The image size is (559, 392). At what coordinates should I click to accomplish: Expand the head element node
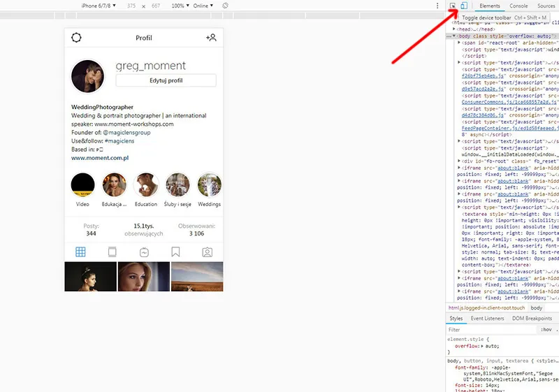pyautogui.click(x=454, y=29)
